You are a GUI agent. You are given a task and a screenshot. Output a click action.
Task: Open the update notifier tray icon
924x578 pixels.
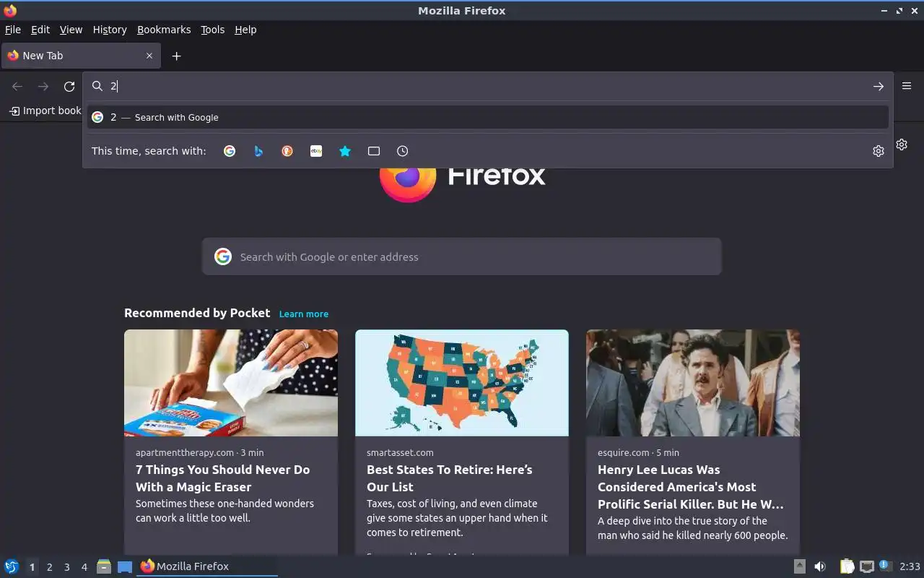click(886, 566)
